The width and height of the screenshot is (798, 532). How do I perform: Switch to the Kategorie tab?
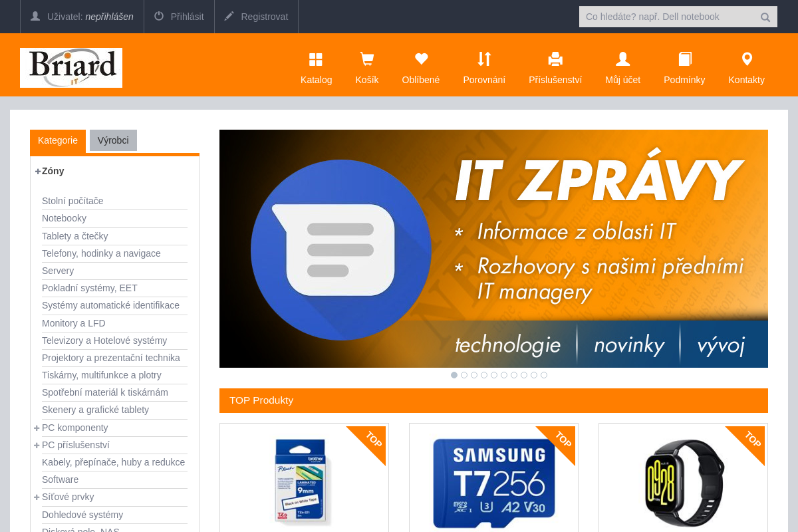coord(58,140)
